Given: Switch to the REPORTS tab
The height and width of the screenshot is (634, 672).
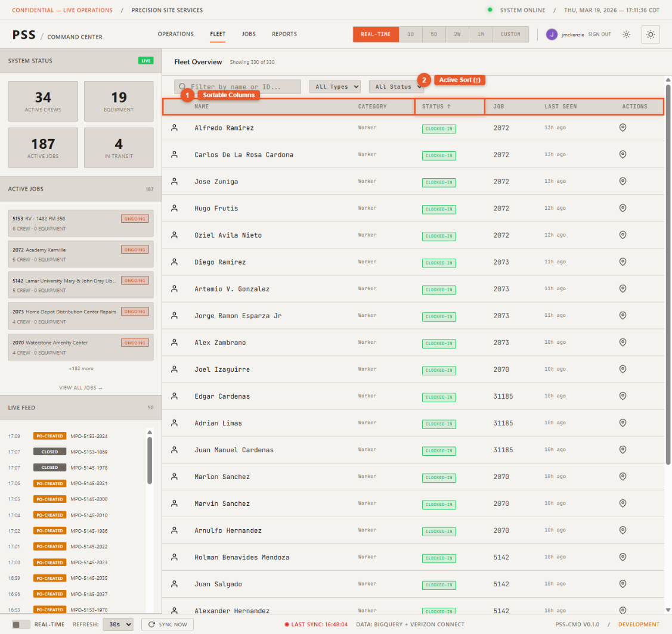Looking at the screenshot, I should click(284, 34).
